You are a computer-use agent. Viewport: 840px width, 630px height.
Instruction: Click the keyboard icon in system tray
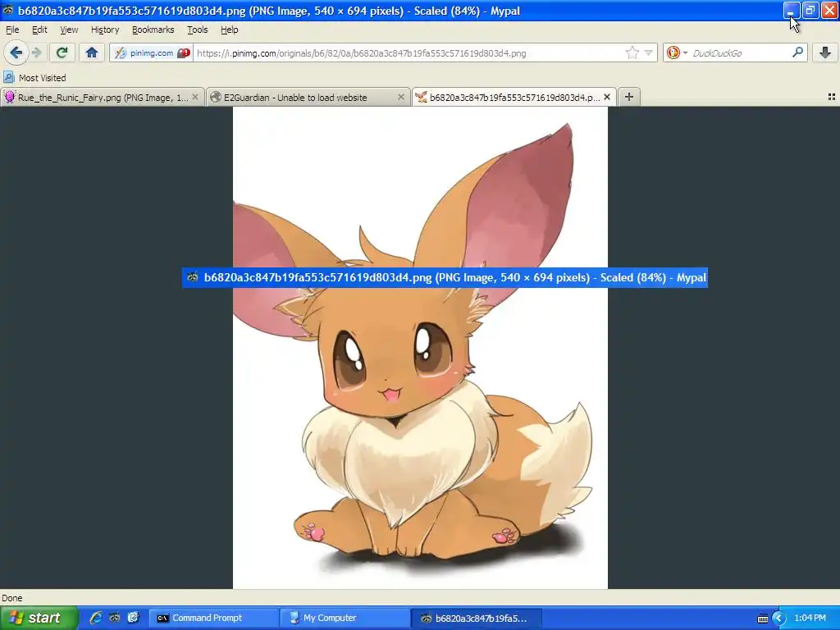[x=763, y=619]
